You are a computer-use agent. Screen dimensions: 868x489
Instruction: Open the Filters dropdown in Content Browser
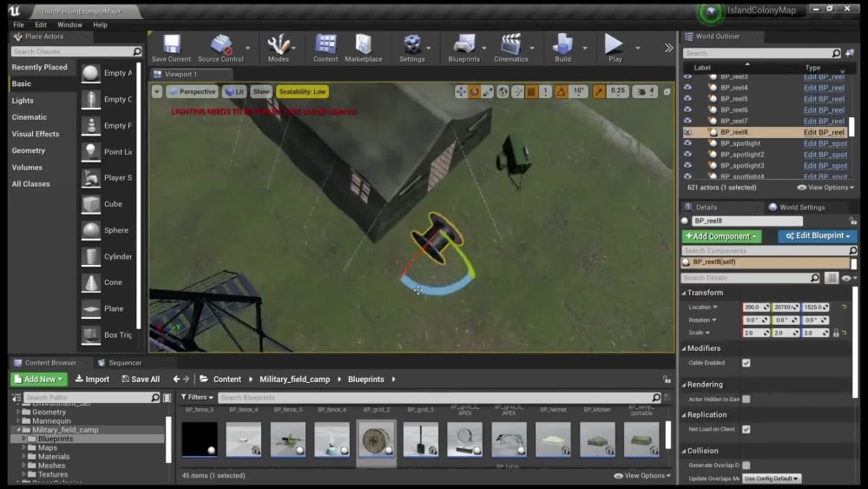[197, 398]
